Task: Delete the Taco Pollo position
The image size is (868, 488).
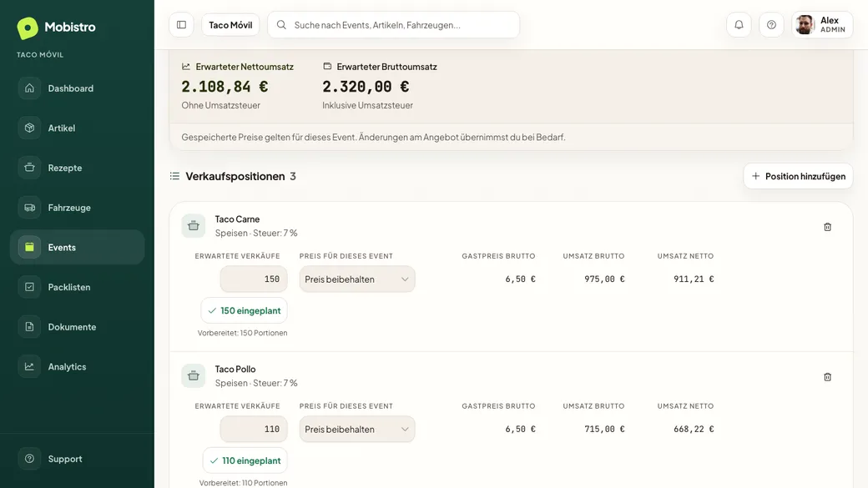Action: click(x=828, y=377)
